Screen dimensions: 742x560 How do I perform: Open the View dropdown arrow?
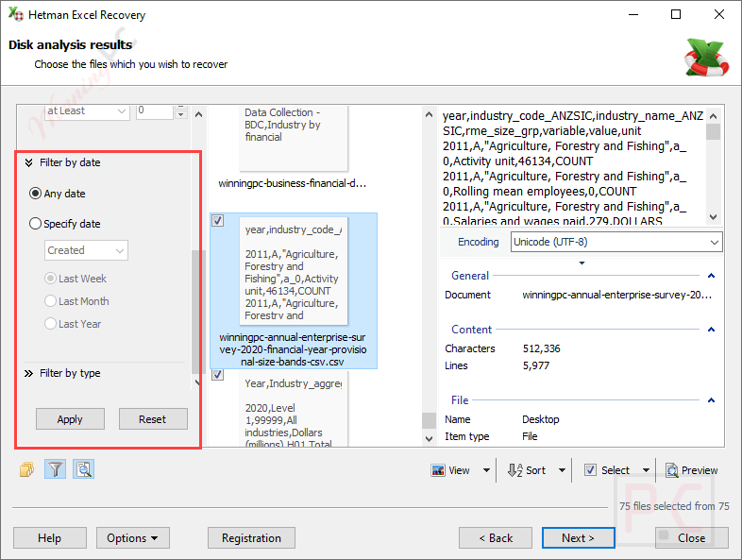tap(486, 470)
